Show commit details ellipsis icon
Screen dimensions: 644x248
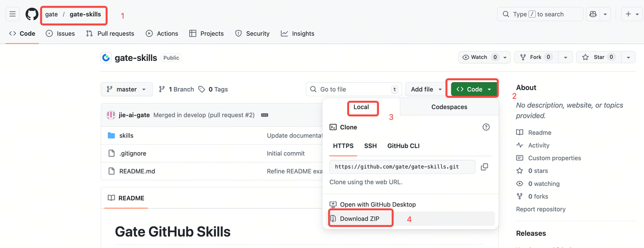265,115
